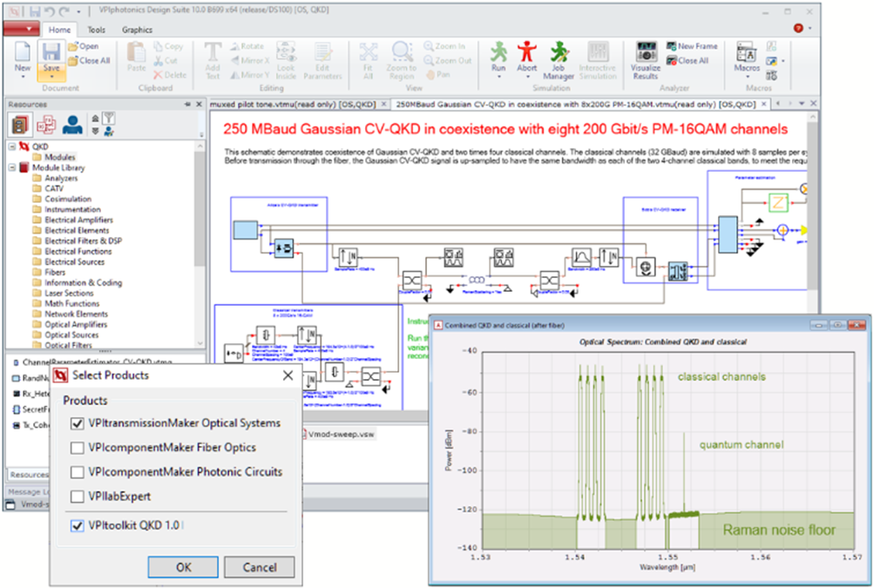Check the VPIlabExpert checkbox

78,496
